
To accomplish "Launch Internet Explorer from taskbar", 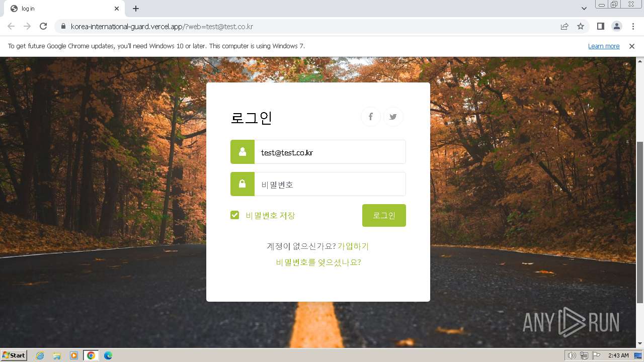I will pos(40,355).
